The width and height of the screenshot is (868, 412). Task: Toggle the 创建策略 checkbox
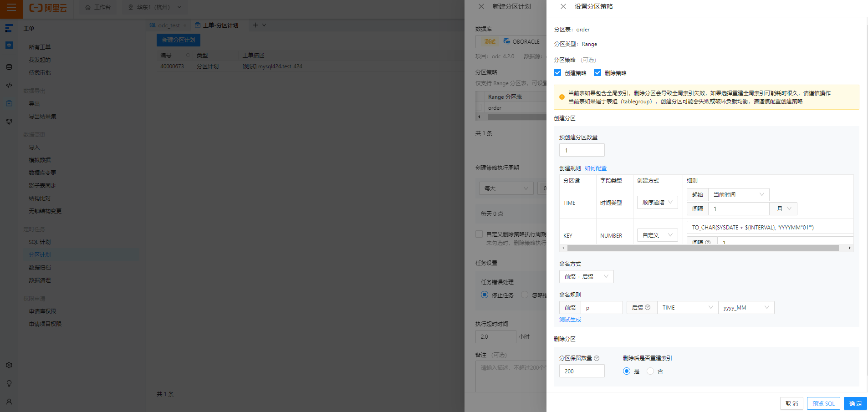[557, 72]
